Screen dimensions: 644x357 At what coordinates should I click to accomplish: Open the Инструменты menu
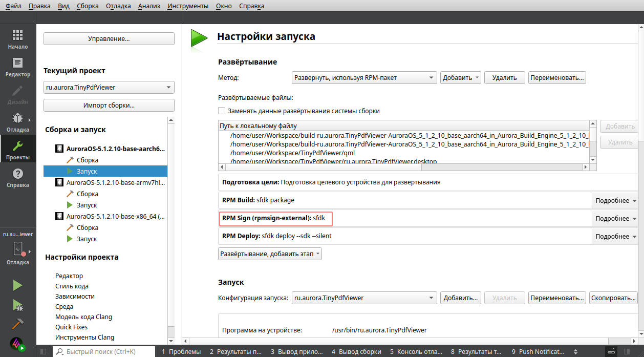point(187,6)
